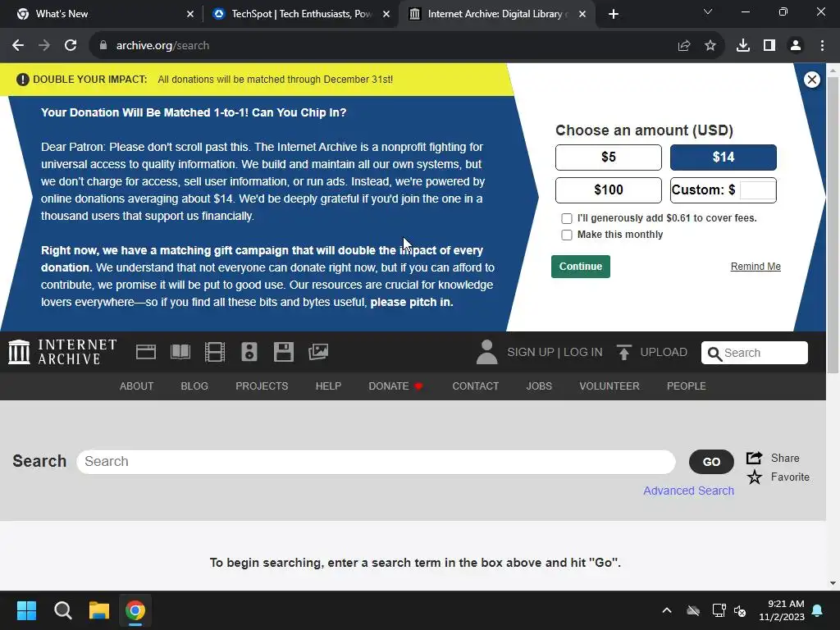840x630 pixels.
Task: Select the $100 donation amount
Action: click(x=608, y=190)
